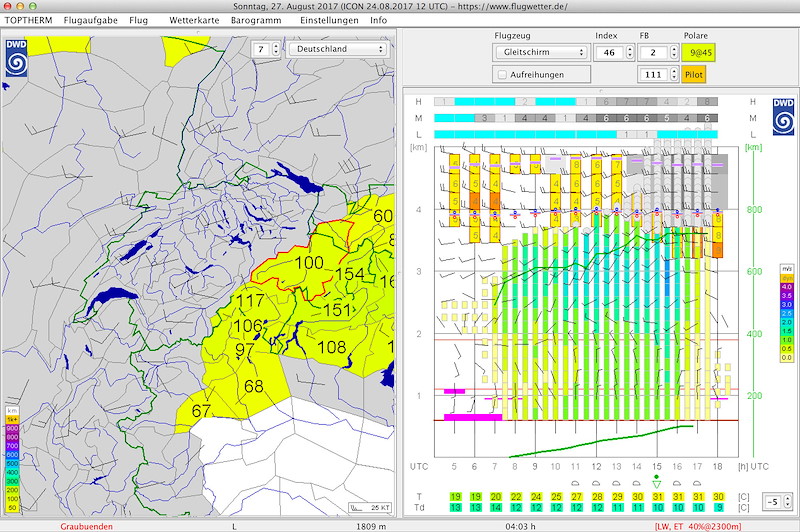The height and width of the screenshot is (532, 800).
Task: Open the Einstellungen menu
Action: click(x=329, y=20)
